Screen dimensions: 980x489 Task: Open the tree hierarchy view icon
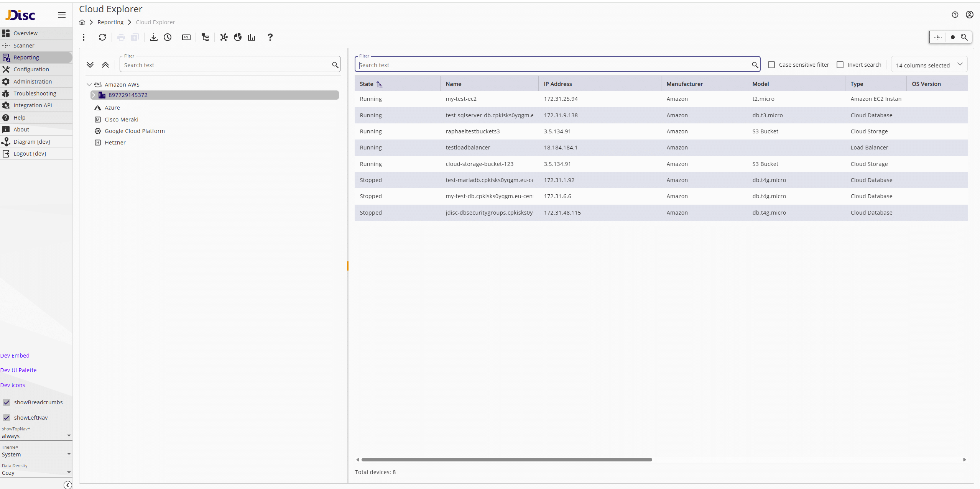coord(205,37)
